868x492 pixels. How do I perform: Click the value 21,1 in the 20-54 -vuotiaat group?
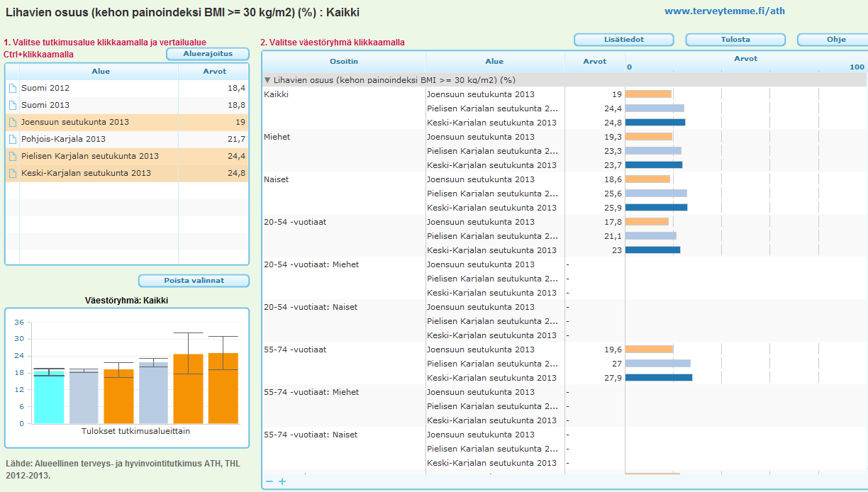point(613,236)
